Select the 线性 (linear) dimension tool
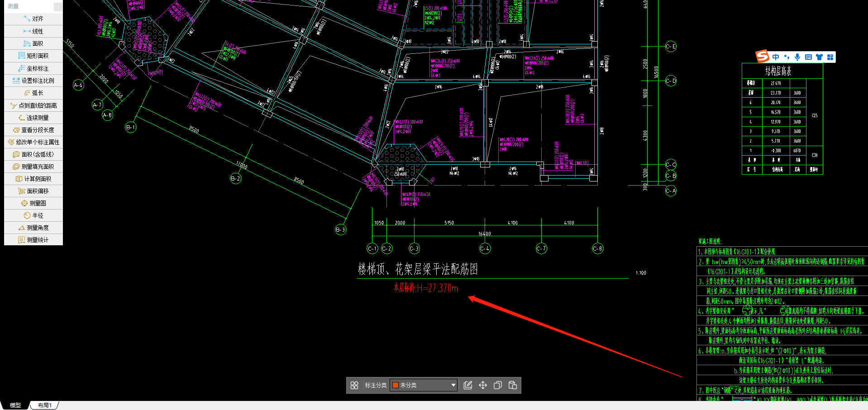The height and width of the screenshot is (410, 868). pos(33,31)
